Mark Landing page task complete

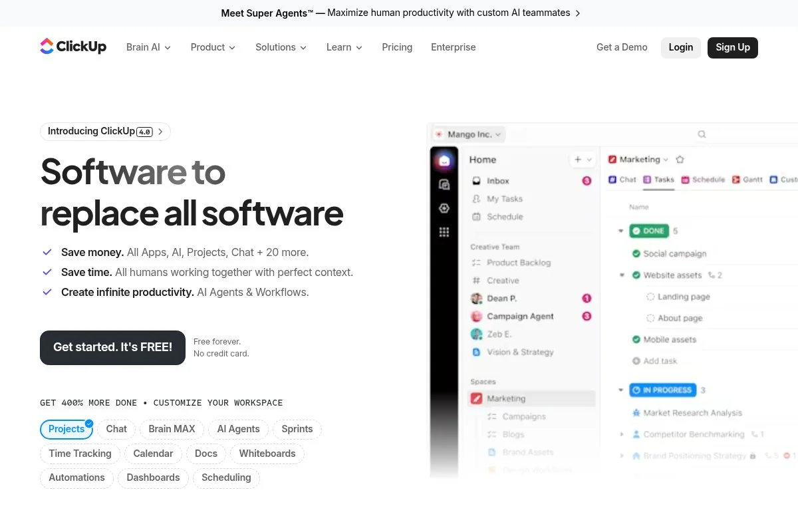(x=650, y=297)
